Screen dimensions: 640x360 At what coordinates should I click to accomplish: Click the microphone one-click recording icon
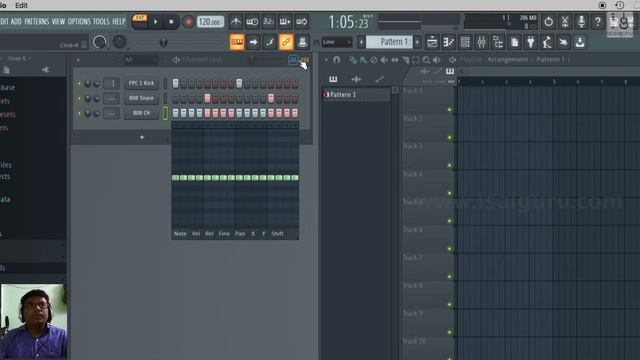(581, 22)
